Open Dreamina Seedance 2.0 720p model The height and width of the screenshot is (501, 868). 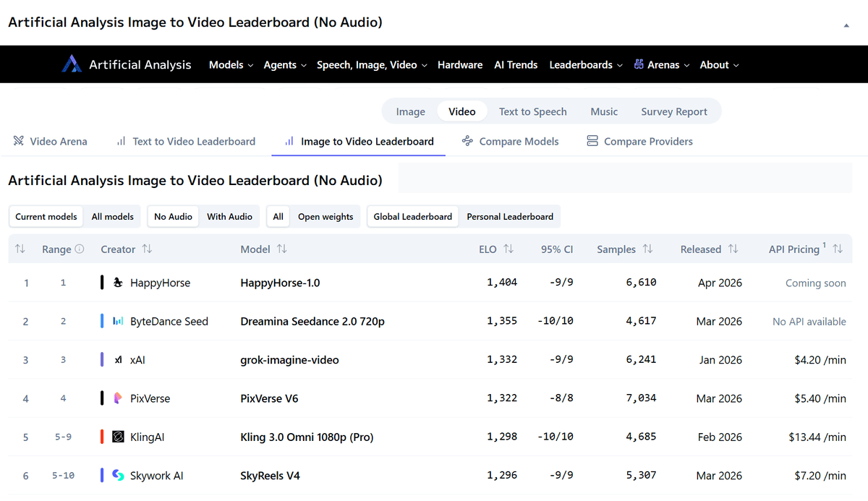click(x=312, y=321)
